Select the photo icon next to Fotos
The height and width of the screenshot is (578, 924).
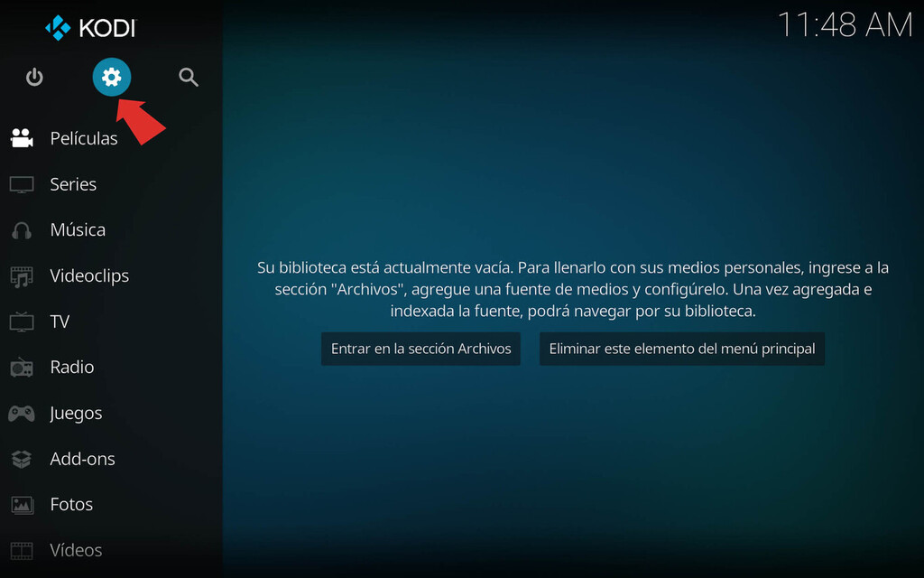[23, 504]
